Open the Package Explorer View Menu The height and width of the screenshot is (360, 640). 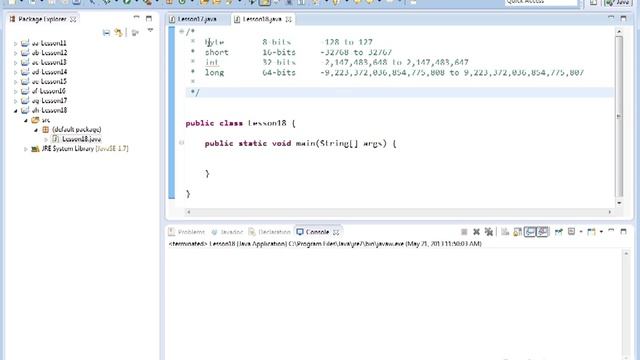pos(150,31)
